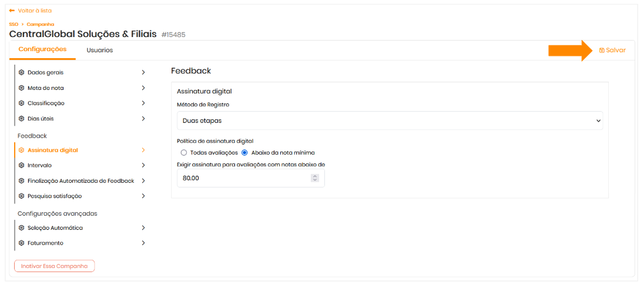This screenshot has height=288, width=644.
Task: Click the gear icon next to Dias úteis
Action: [x=22, y=119]
